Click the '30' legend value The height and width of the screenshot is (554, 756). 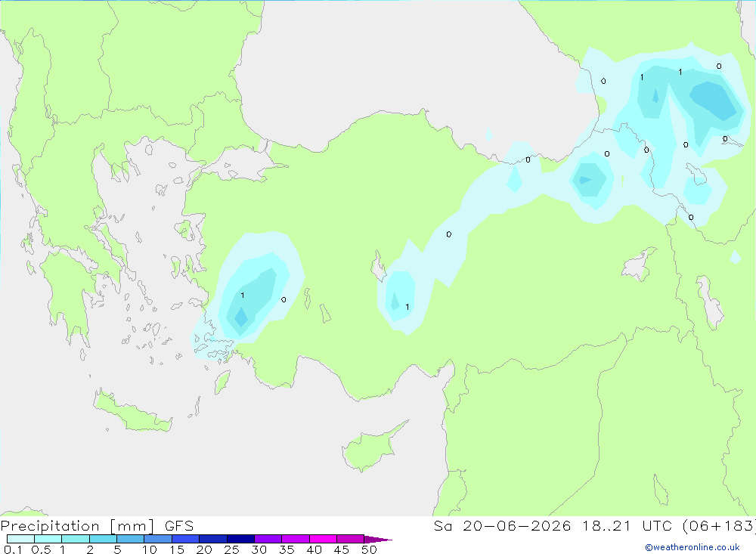click(x=259, y=549)
